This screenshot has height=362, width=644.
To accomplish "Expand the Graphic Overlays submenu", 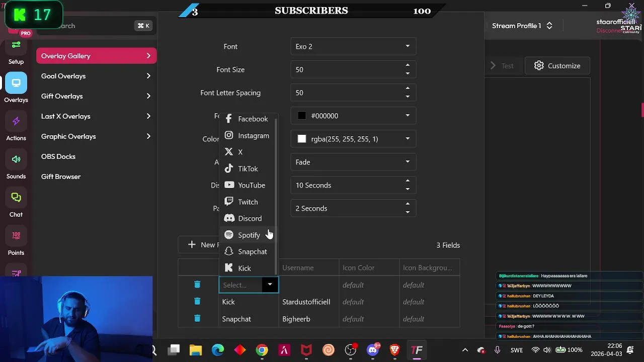I will tap(96, 136).
